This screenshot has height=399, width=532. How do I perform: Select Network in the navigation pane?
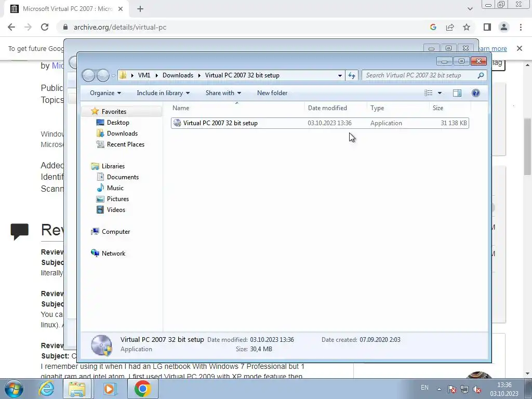(113, 253)
